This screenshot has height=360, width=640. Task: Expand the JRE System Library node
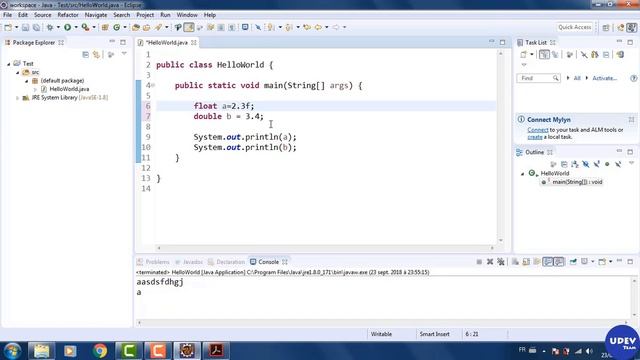point(18,98)
